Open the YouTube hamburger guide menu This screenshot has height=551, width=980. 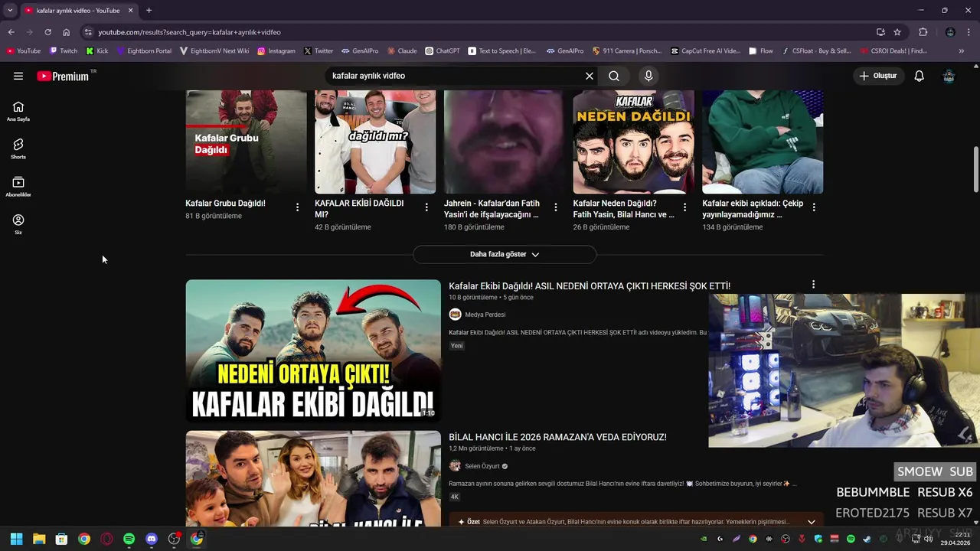pyautogui.click(x=18, y=76)
